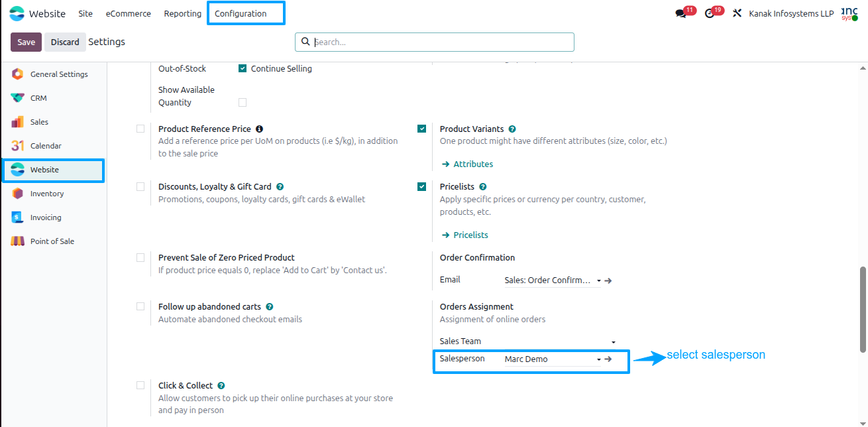Open the Configuration menu
The image size is (868, 427).
pyautogui.click(x=241, y=13)
